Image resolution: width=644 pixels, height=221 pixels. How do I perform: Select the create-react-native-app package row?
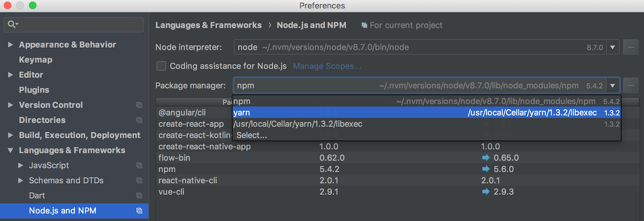(397, 146)
